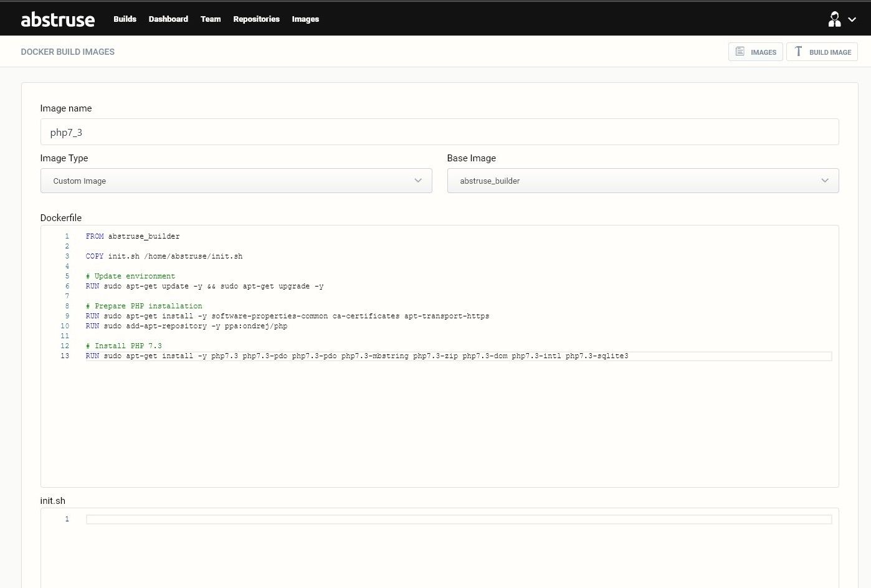Navigate to Repositories
This screenshot has height=588, width=871.
[256, 19]
